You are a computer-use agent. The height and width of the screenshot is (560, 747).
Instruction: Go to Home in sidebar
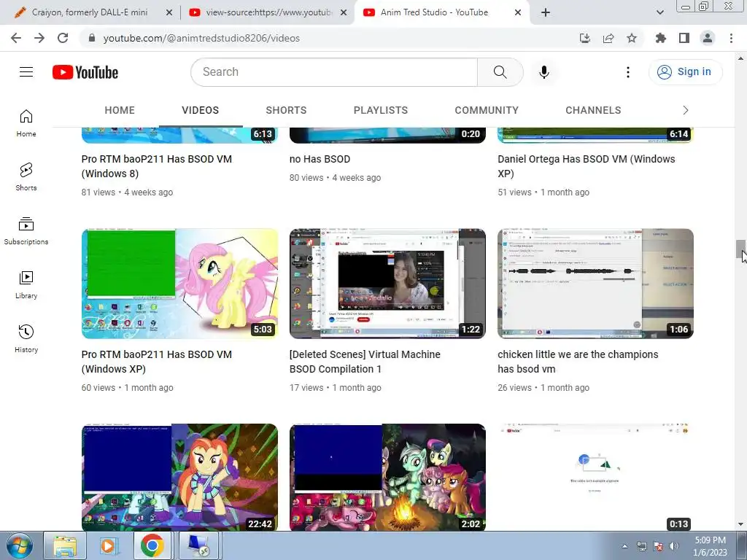[x=26, y=123]
